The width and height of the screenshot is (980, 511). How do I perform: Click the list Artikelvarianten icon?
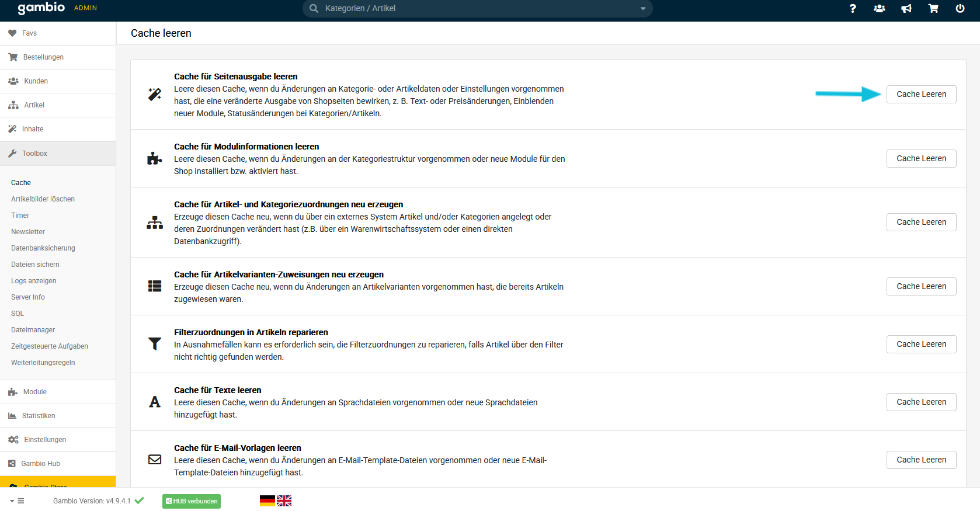155,286
